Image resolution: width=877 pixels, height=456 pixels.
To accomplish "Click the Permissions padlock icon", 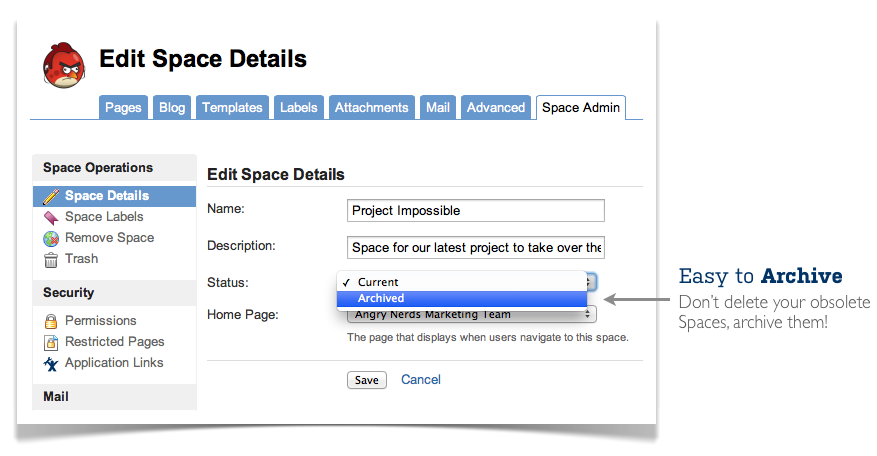I will tap(51, 321).
